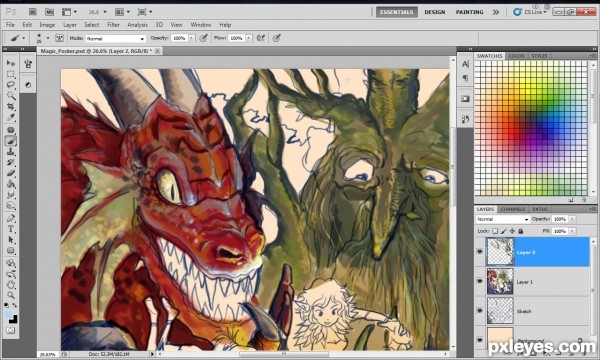Viewport: 600px width, 360px height.
Task: Select the Eyedropper tool
Action: (x=11, y=117)
